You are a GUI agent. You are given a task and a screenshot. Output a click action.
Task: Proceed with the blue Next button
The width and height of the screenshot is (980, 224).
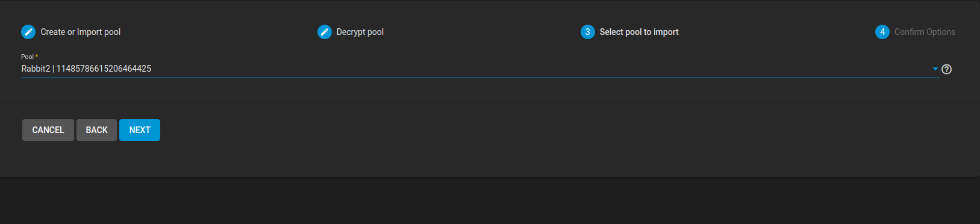tap(140, 130)
